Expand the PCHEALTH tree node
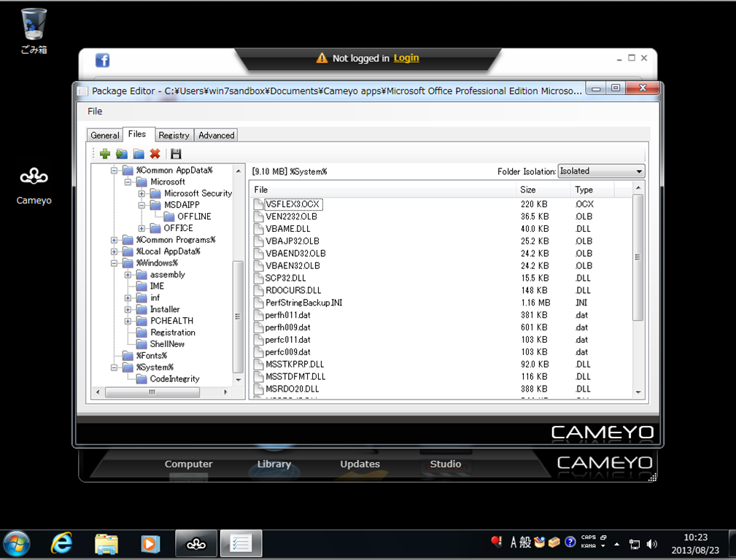The height and width of the screenshot is (560, 736). [x=128, y=321]
